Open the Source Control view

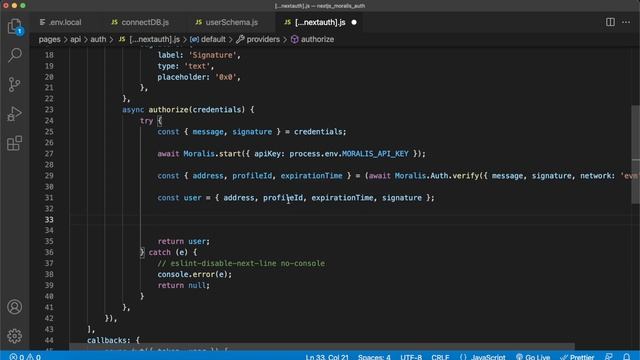(x=15, y=84)
